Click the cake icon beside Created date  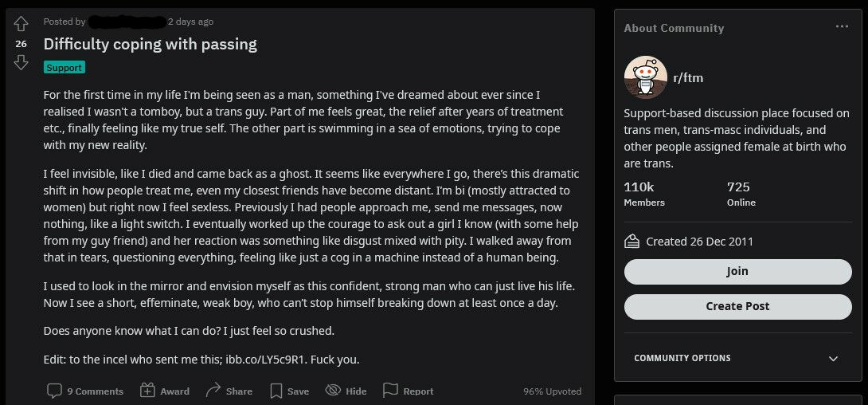point(631,242)
